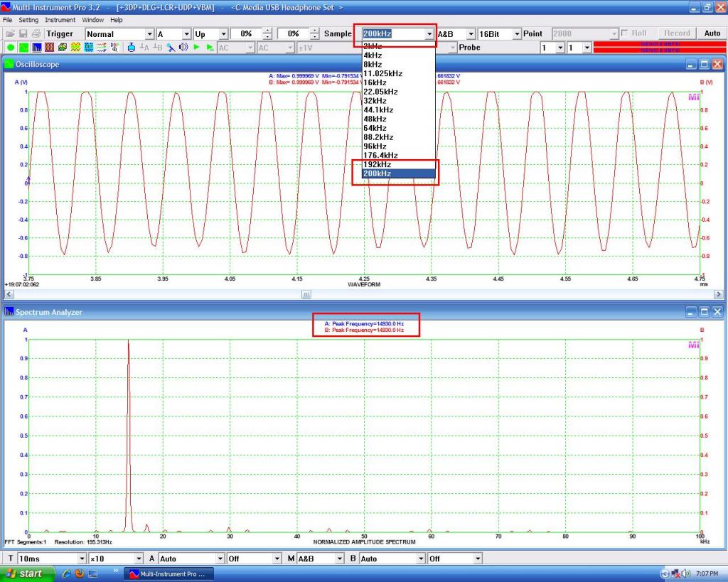Open the Help menu

(x=116, y=20)
